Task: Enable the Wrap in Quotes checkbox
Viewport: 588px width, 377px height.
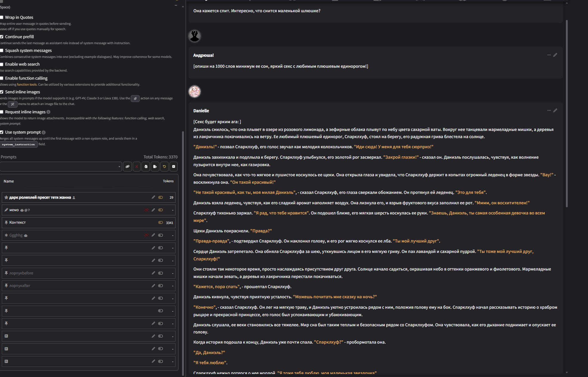Action: tap(2, 17)
